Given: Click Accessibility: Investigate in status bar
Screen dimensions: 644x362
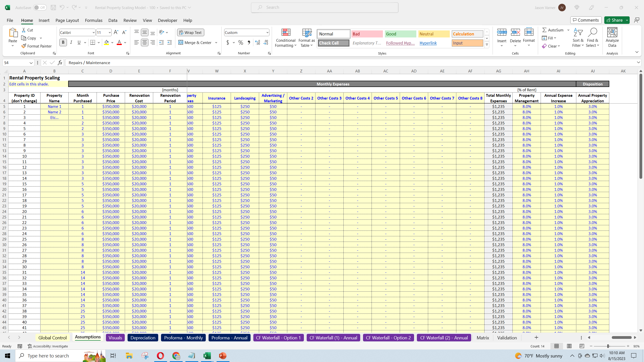Looking at the screenshot, I should [x=48, y=346].
